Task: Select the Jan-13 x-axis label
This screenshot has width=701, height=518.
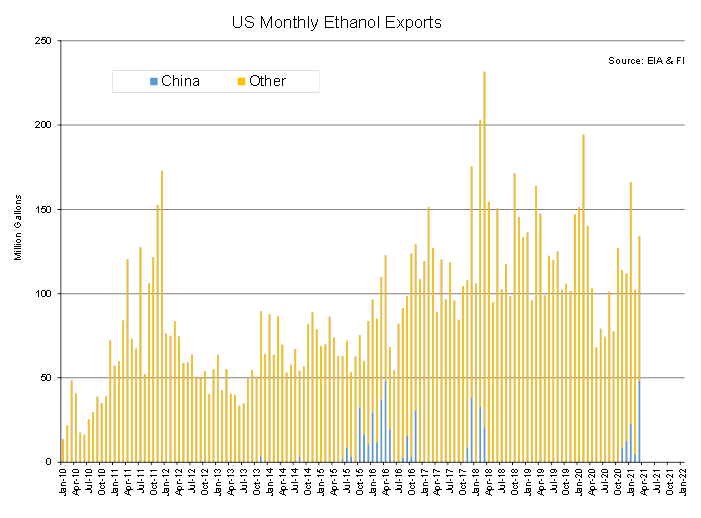Action: pos(217,481)
